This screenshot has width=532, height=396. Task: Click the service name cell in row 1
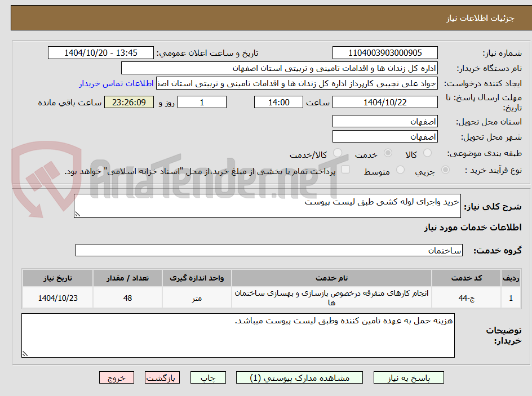tap(331, 297)
